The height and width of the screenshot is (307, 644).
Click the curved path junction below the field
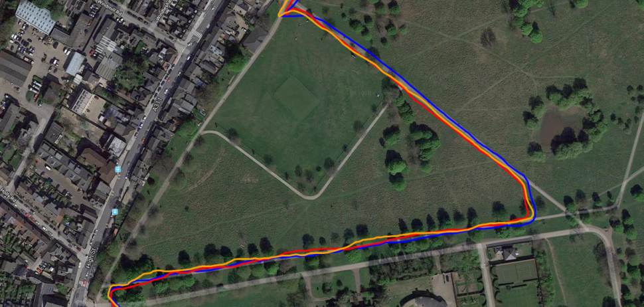312,197
